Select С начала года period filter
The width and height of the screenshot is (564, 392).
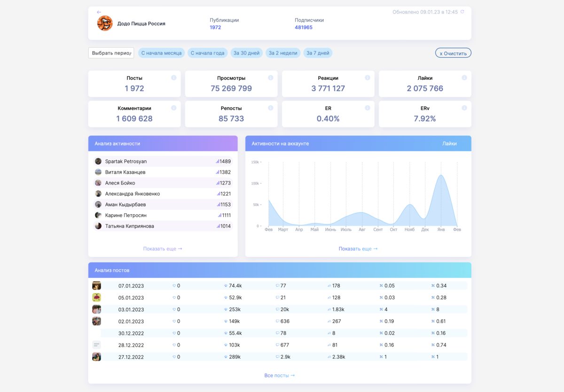coord(207,53)
